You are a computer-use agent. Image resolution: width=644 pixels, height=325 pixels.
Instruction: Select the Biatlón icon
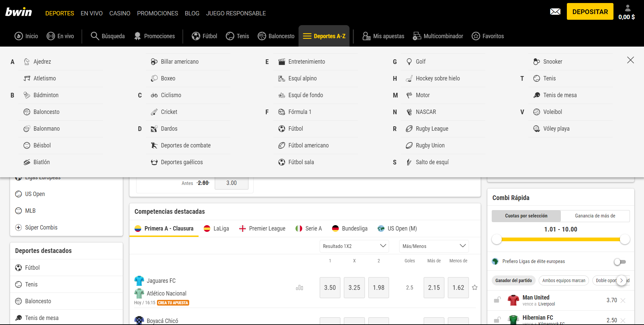pyautogui.click(x=27, y=162)
